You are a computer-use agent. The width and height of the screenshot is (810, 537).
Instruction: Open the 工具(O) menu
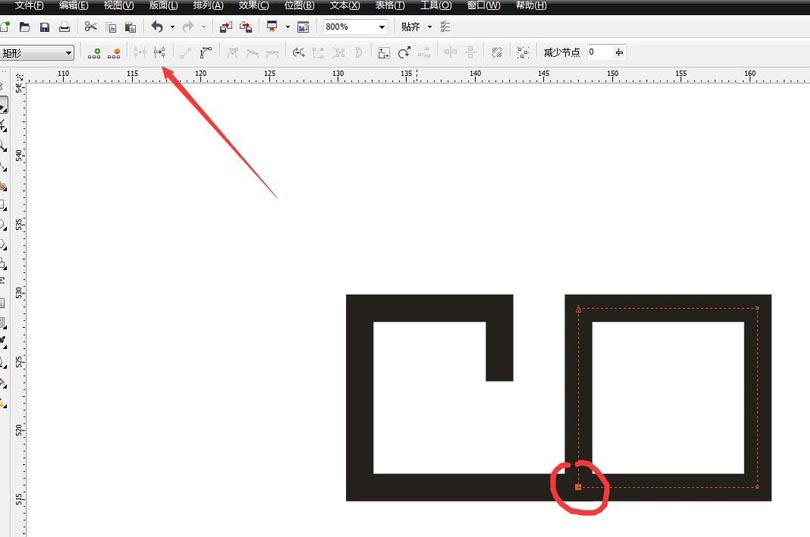(x=435, y=5)
